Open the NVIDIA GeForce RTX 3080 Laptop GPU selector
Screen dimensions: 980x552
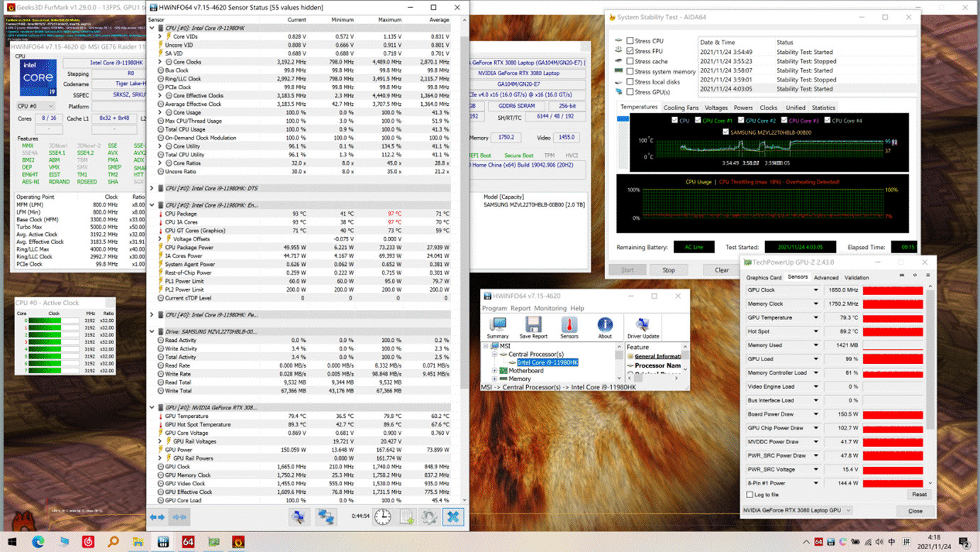pyautogui.click(x=797, y=511)
